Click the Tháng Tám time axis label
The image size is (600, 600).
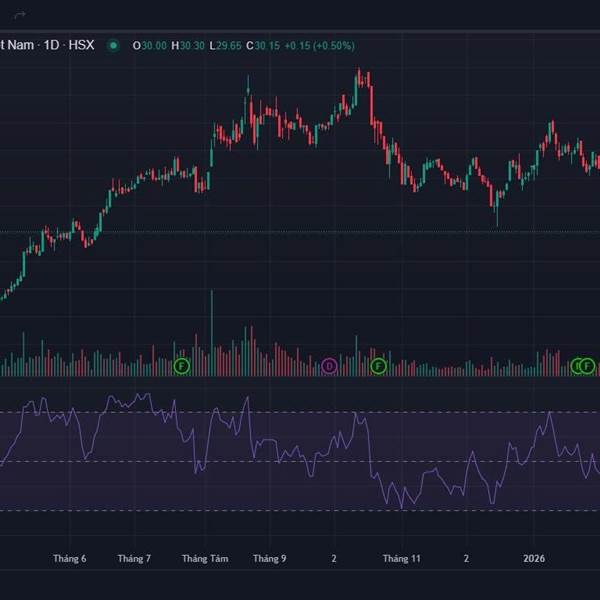coord(204,559)
